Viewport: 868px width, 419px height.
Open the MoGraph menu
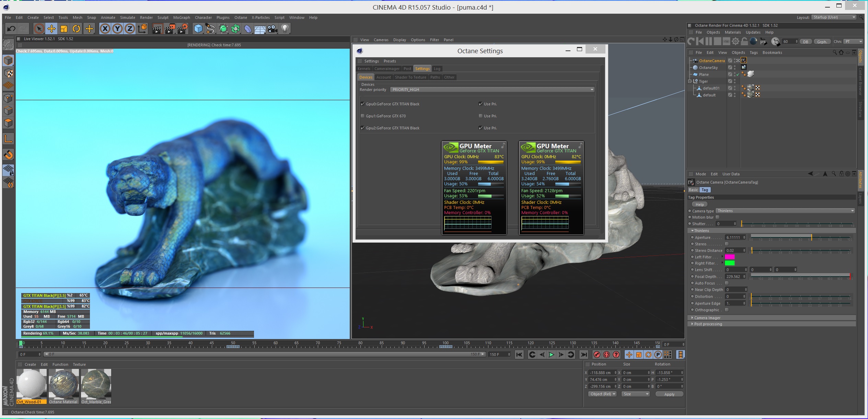point(181,18)
